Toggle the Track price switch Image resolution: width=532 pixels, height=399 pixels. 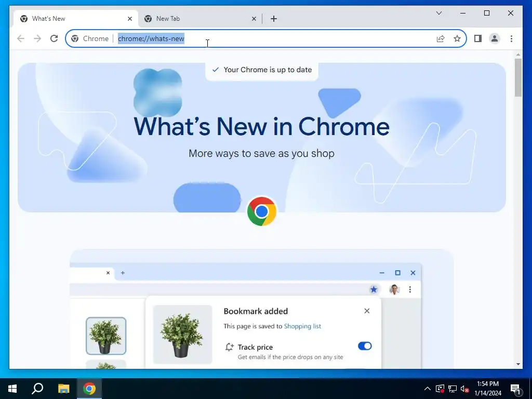pyautogui.click(x=365, y=346)
